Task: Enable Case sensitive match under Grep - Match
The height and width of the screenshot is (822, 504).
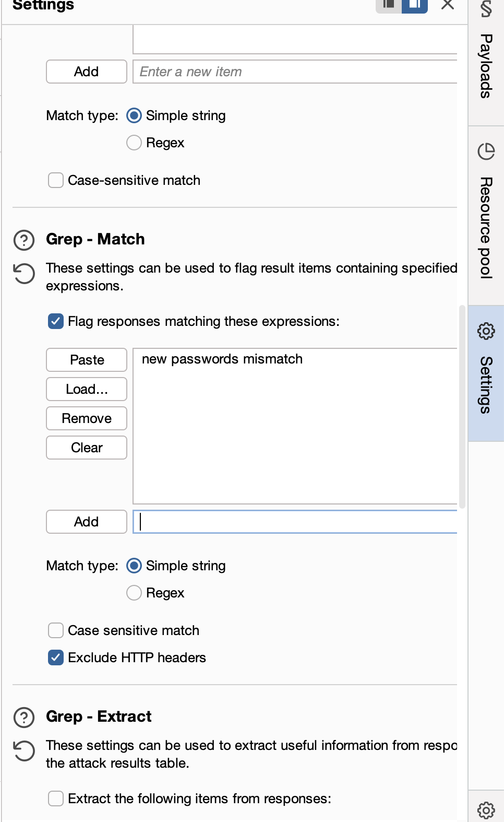Action: click(x=56, y=630)
